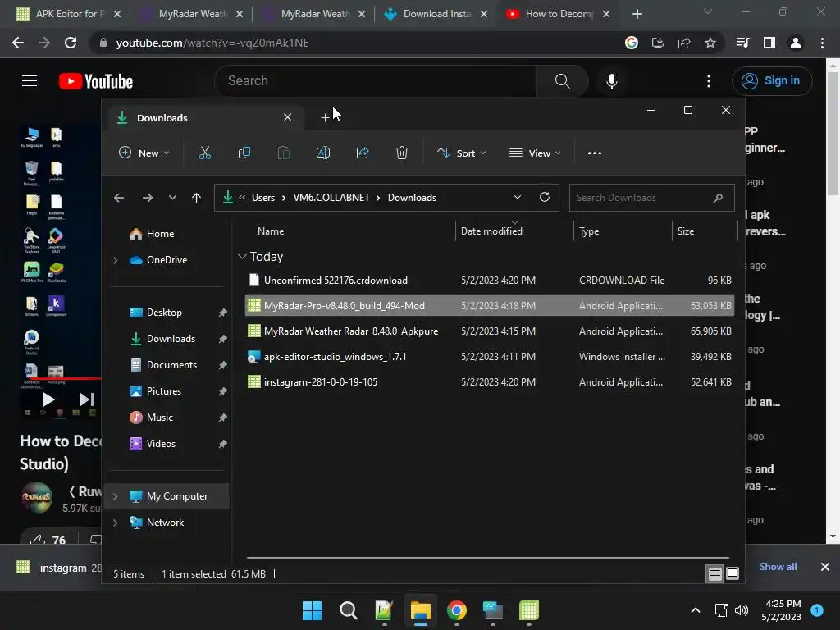The width and height of the screenshot is (840, 630).
Task: Go up one folder level
Action: coord(197,198)
